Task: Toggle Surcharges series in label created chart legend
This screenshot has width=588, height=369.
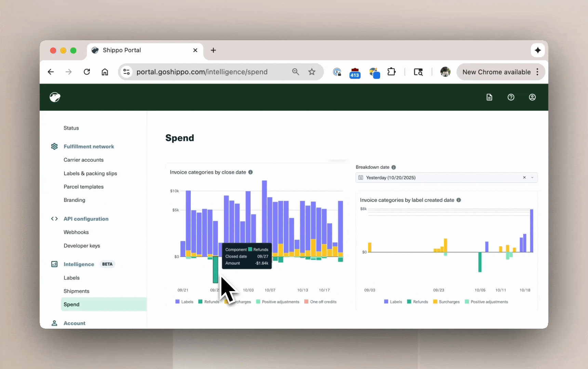Action: (x=446, y=302)
